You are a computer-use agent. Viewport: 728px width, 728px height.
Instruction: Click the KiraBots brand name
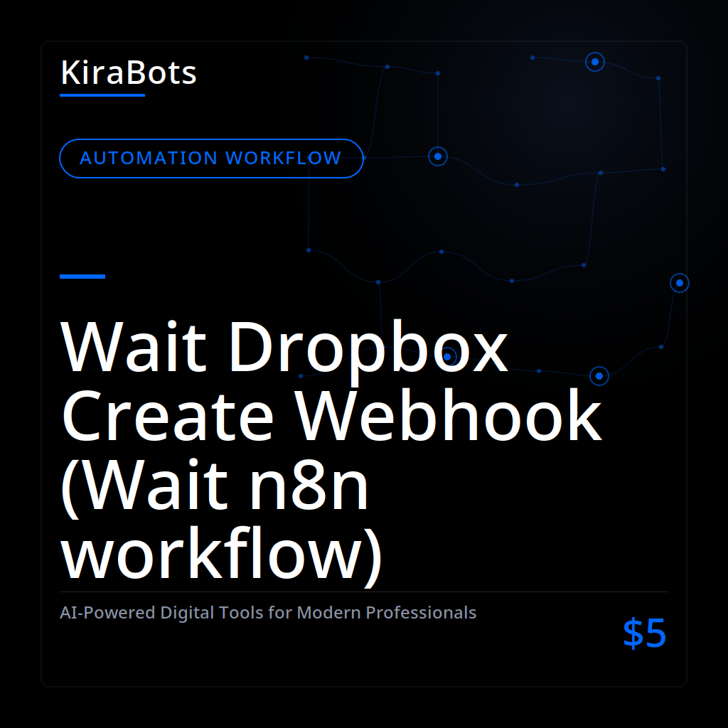[x=128, y=73]
